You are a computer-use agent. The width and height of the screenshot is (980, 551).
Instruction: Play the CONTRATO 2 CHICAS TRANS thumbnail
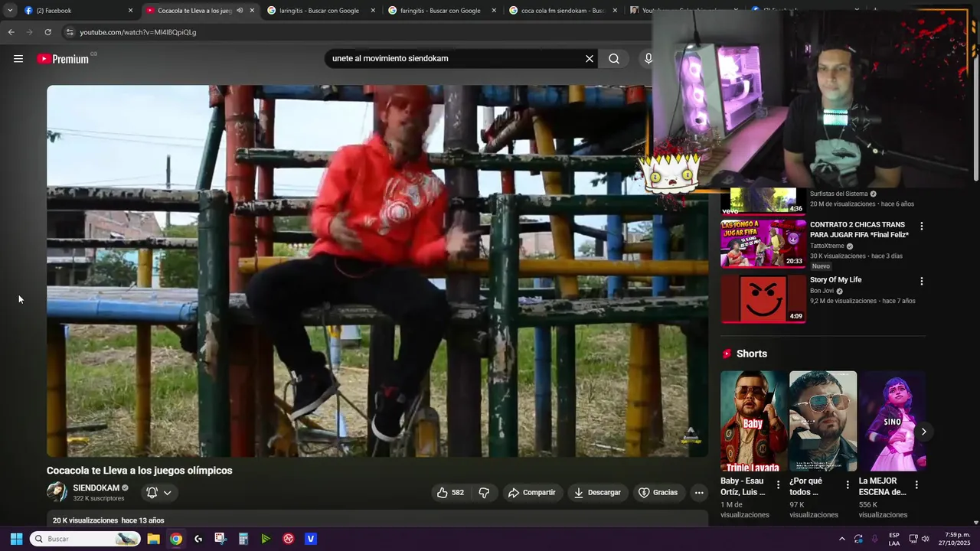pos(763,243)
